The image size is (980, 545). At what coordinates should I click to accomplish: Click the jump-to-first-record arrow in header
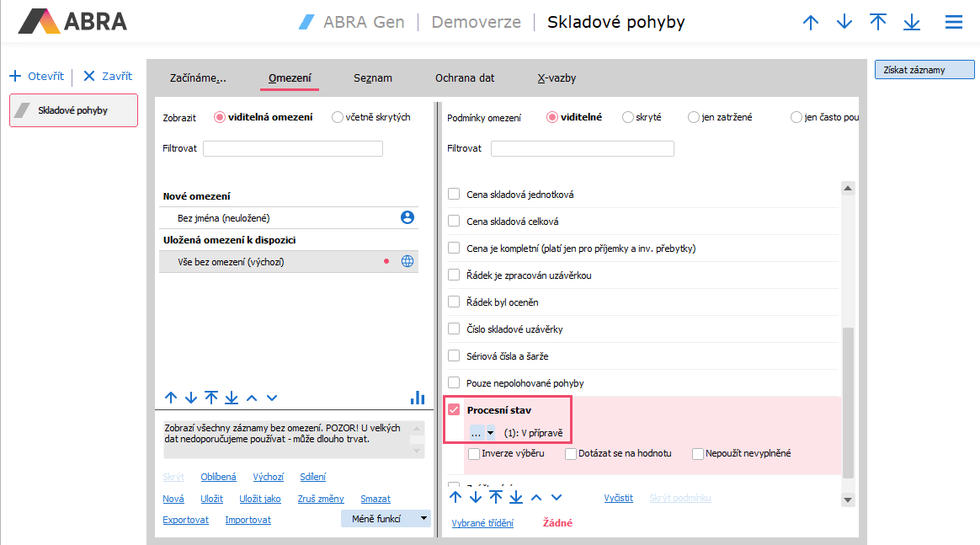click(878, 23)
